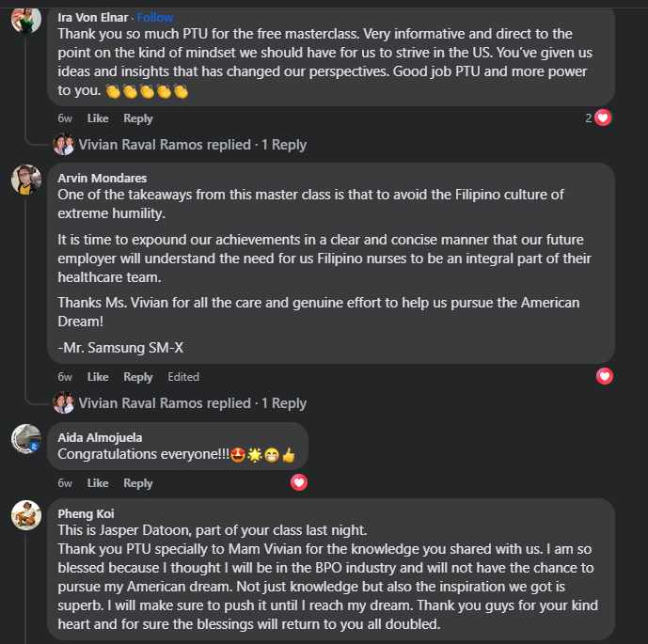648x644 pixels.
Task: Reply to Arvin Mondares' comment
Action: (138, 377)
